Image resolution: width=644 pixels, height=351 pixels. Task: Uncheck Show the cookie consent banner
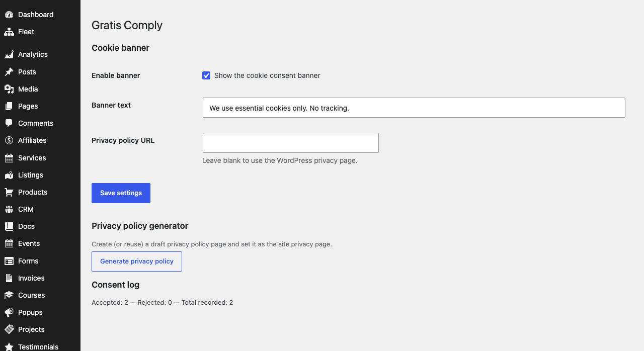point(206,75)
